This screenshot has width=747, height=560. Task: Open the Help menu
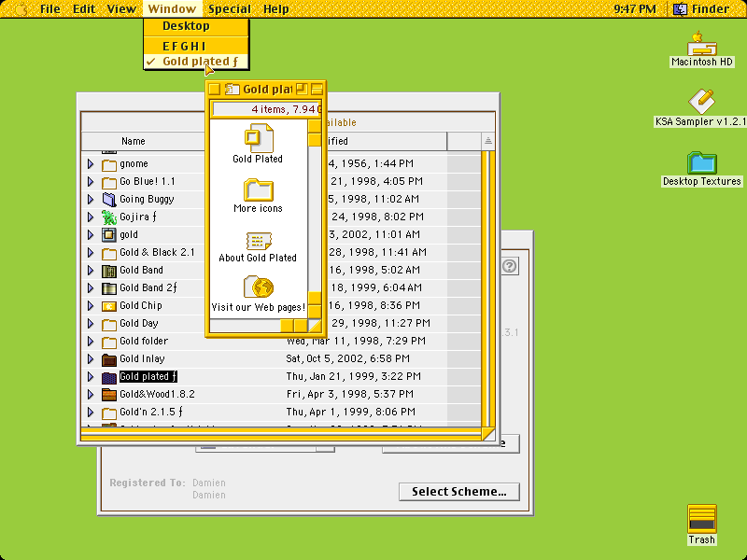tap(275, 9)
